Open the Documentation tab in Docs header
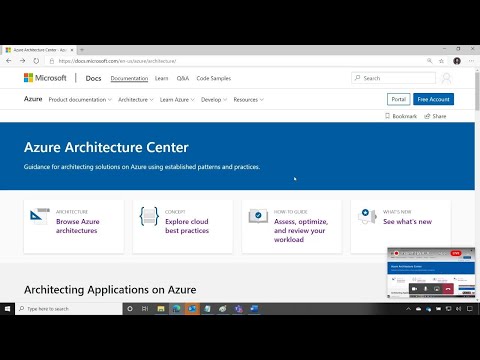Image resolution: width=480 pixels, height=360 pixels. (129, 78)
